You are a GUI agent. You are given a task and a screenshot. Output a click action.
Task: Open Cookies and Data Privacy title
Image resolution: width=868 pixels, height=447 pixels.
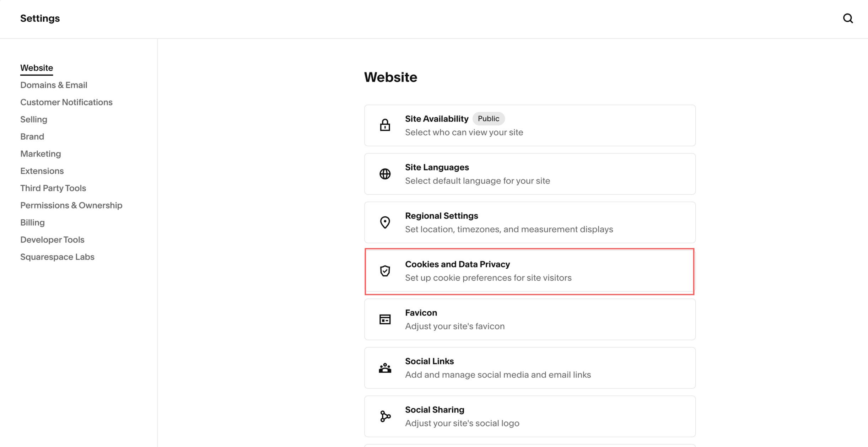pyautogui.click(x=458, y=264)
